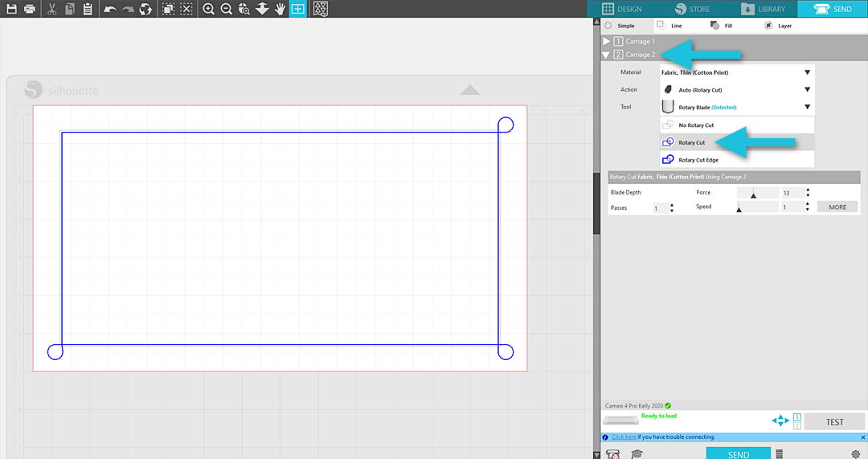Click the Print icon
This screenshot has height=459, width=868.
[x=30, y=9]
